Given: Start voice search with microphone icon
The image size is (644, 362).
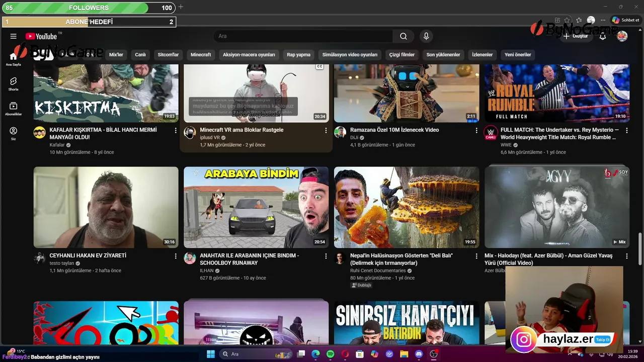Looking at the screenshot, I should coord(426,36).
